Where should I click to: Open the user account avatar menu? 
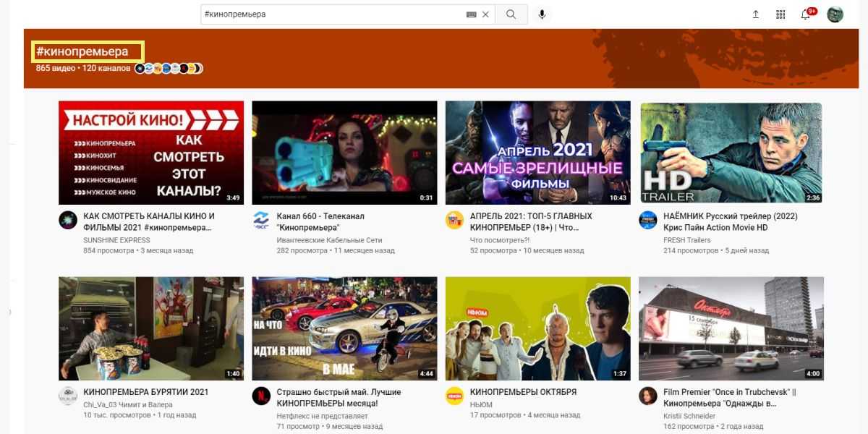pos(835,14)
